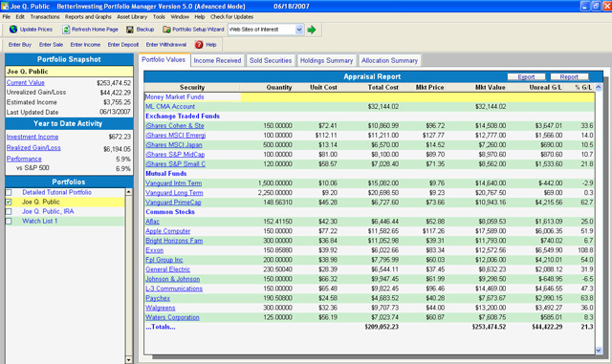This screenshot has height=364, width=612.
Task: Check the Detailed Tutorial Portfolio checkbox
Action: [x=9, y=192]
